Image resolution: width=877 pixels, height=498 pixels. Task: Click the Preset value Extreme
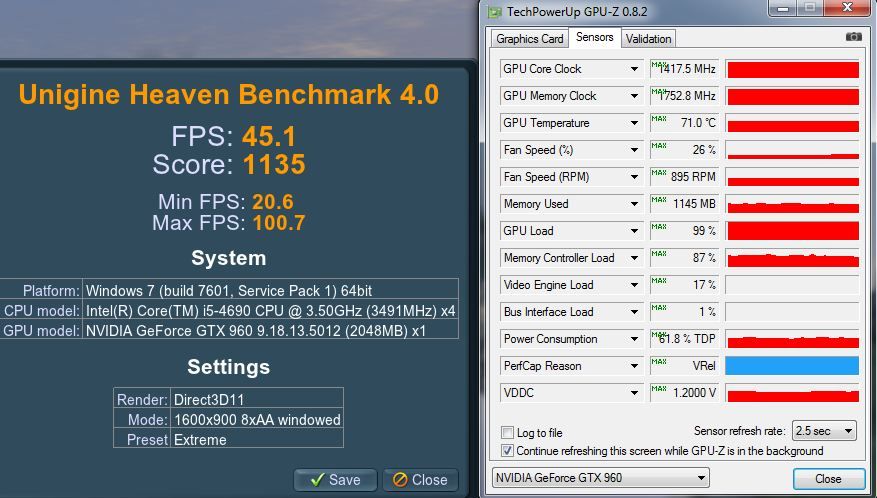click(x=200, y=440)
